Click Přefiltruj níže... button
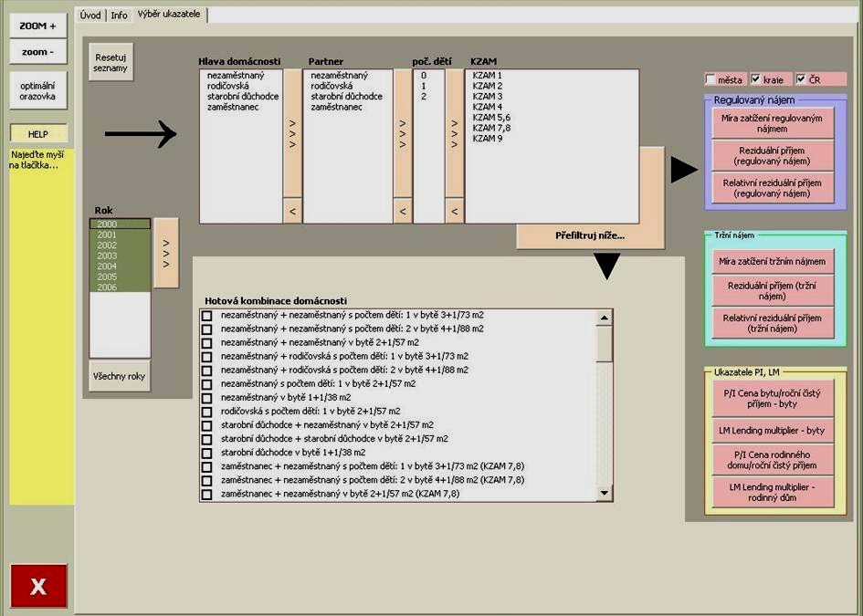This screenshot has height=616, width=863. click(x=589, y=236)
